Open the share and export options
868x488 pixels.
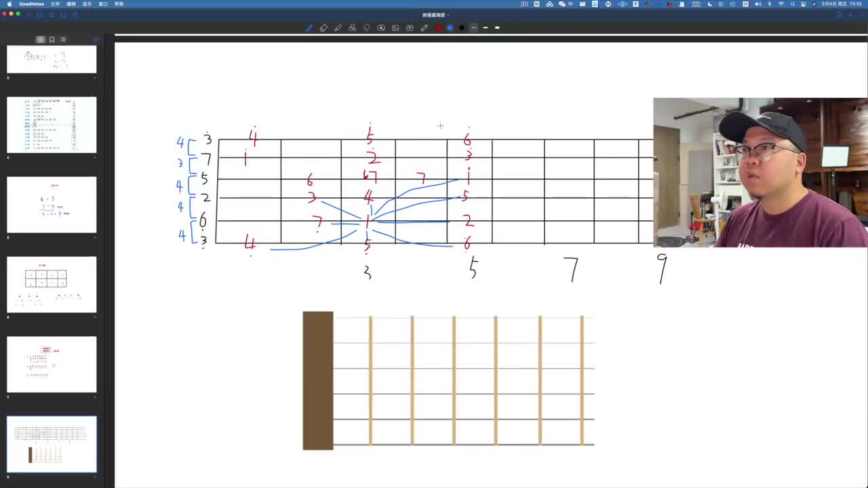pos(75,15)
